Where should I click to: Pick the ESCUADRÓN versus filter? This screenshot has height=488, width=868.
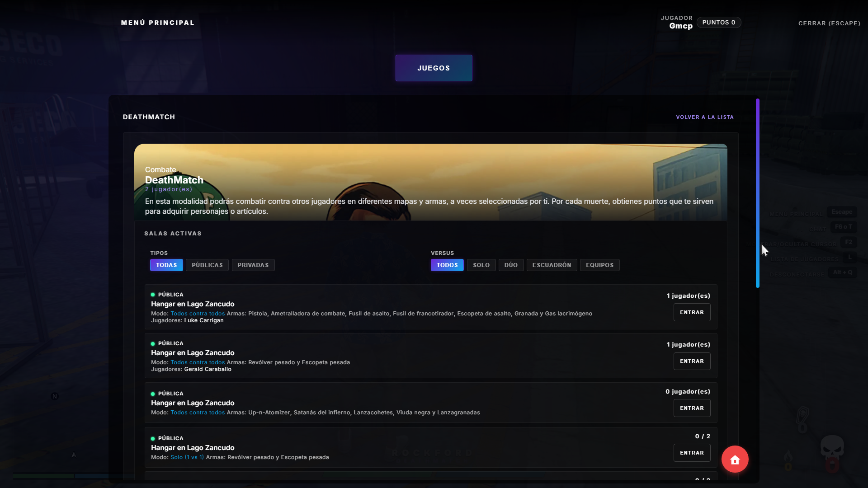tap(552, 265)
